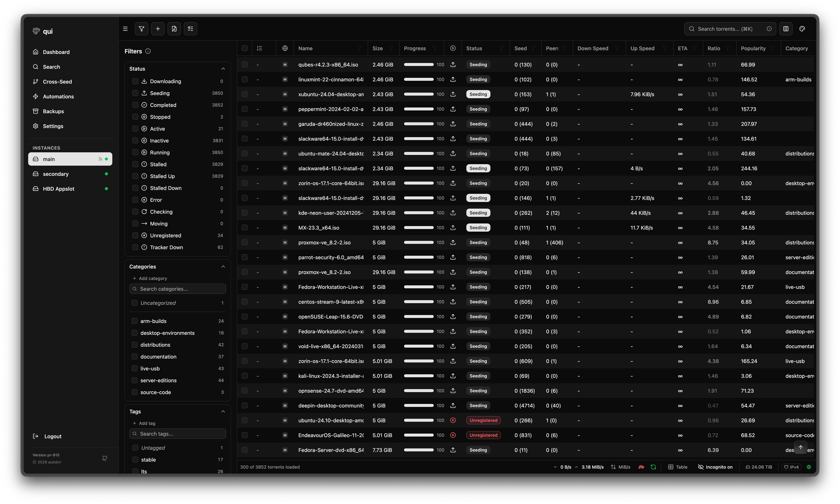The width and height of the screenshot is (840, 504).
Task: Click the add torrent plus icon
Action: 158,29
